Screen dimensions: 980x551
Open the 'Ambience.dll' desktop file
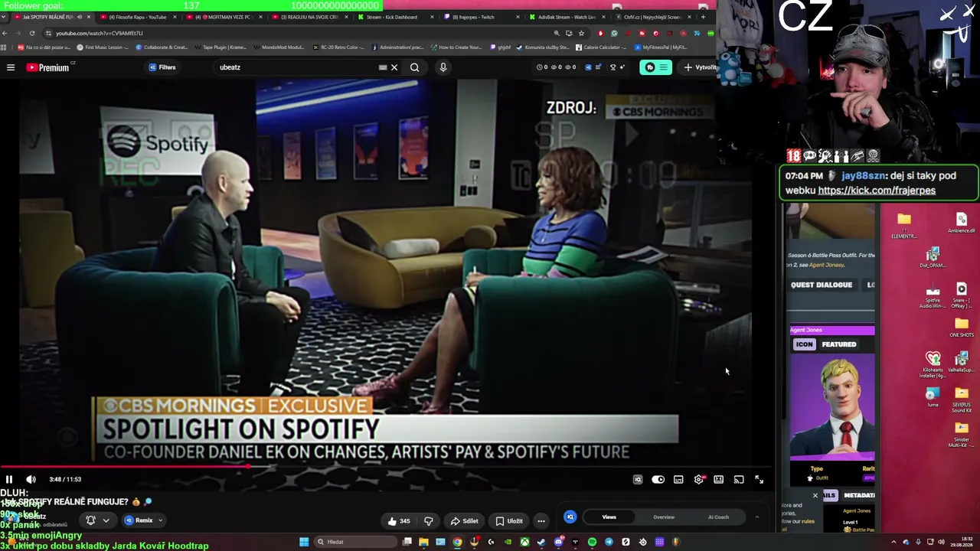pyautogui.click(x=962, y=223)
